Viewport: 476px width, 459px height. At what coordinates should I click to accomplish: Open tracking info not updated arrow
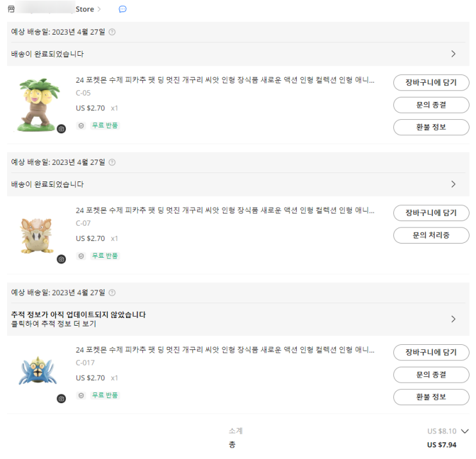[453, 319]
